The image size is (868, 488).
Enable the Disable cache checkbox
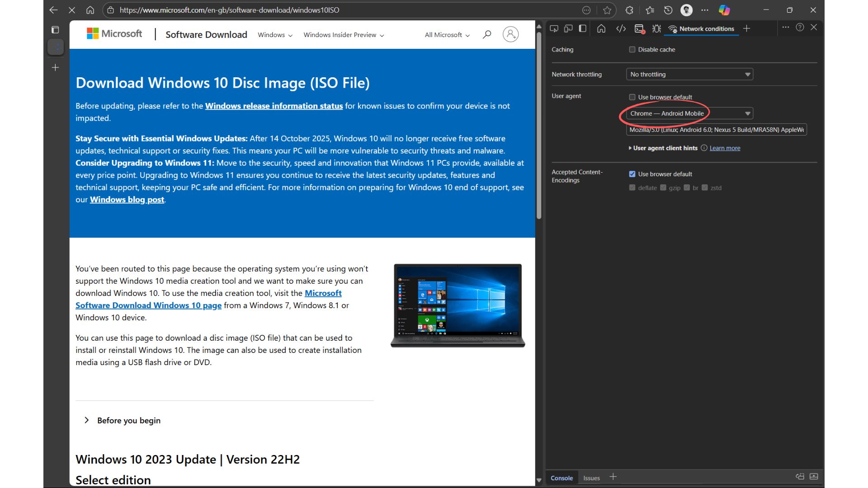click(x=632, y=50)
